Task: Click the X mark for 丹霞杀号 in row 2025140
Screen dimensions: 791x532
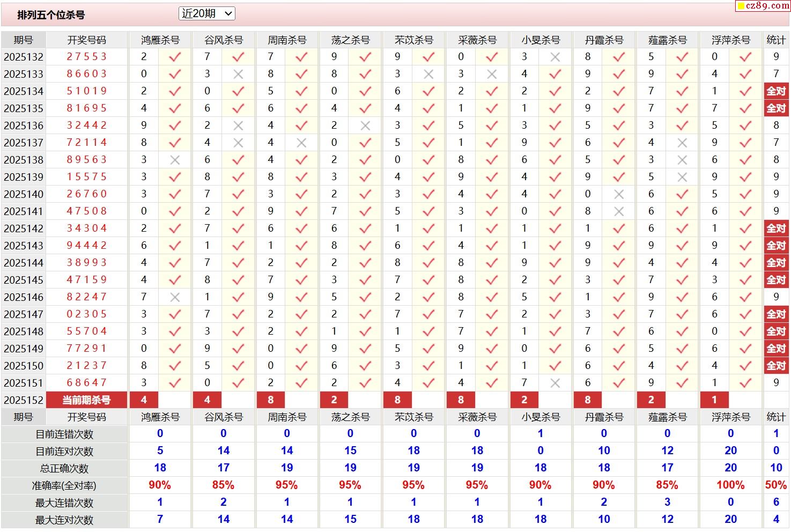Action: click(618, 194)
